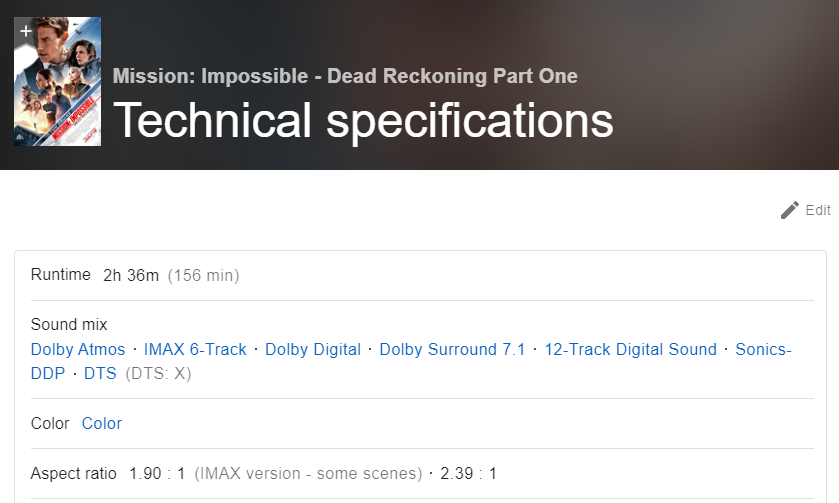
Task: Open the Dolby Atmos sound mix link
Action: pyautogui.click(x=78, y=349)
